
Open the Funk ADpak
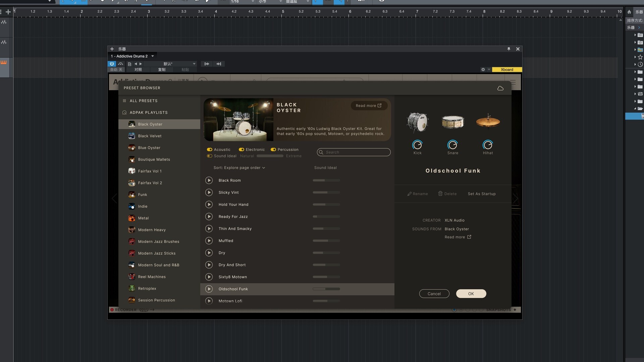pyautogui.click(x=159, y=194)
